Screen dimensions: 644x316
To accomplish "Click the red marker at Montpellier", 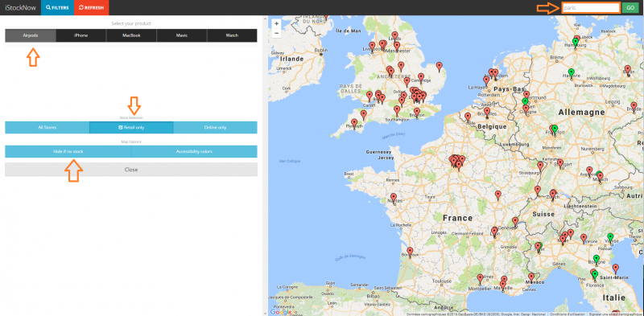I will point(480,279).
